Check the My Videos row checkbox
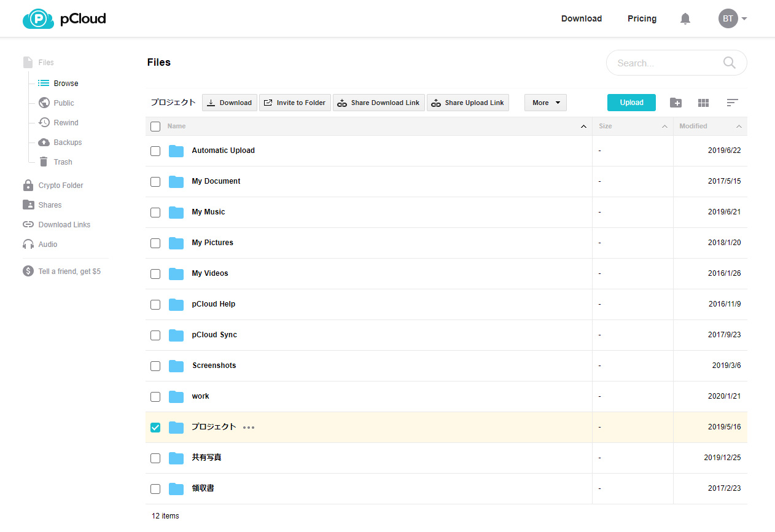Screen dimensions: 775x532 coord(155,274)
